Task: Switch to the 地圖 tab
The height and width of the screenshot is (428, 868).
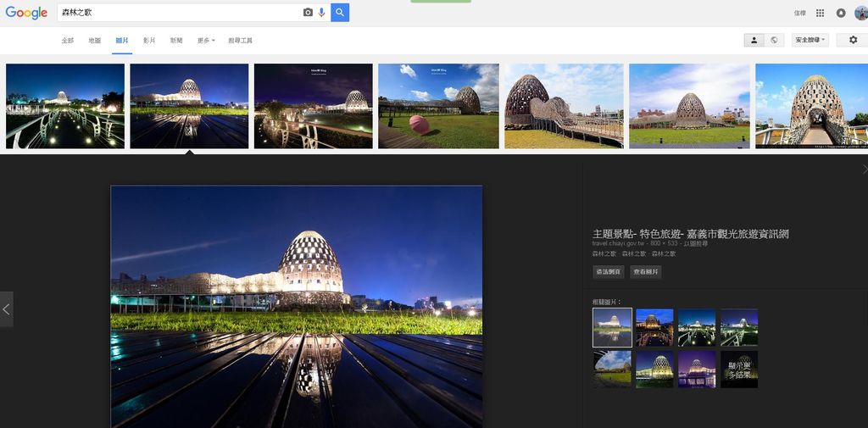Action: [95, 41]
